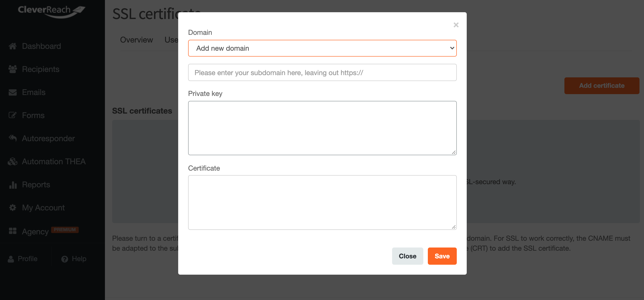Click the SSL certificates section heading
The height and width of the screenshot is (300, 644).
pyautogui.click(x=142, y=111)
